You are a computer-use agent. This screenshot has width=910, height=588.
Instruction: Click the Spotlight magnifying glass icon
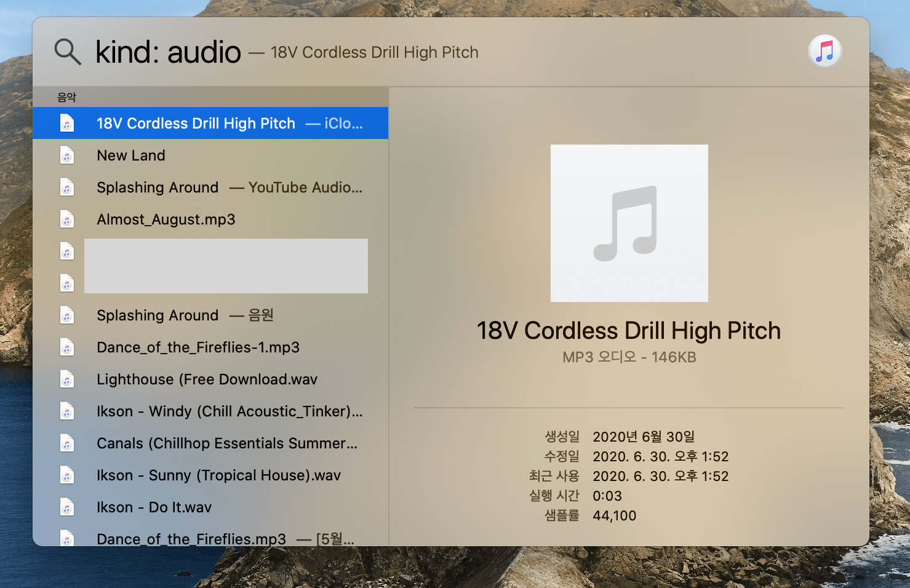pyautogui.click(x=68, y=52)
